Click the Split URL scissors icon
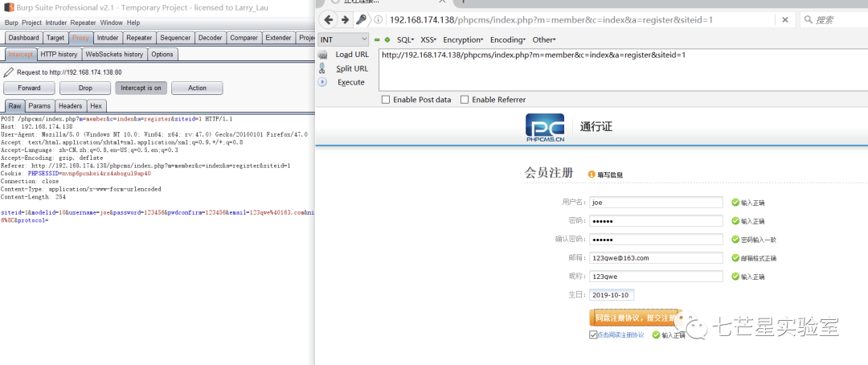Viewport: 868px width, 365px height. (322, 68)
